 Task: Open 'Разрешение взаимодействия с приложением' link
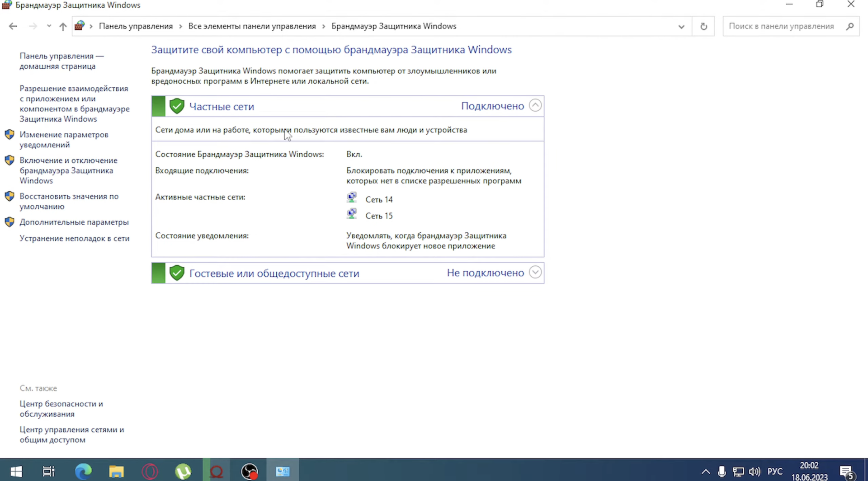pos(75,104)
